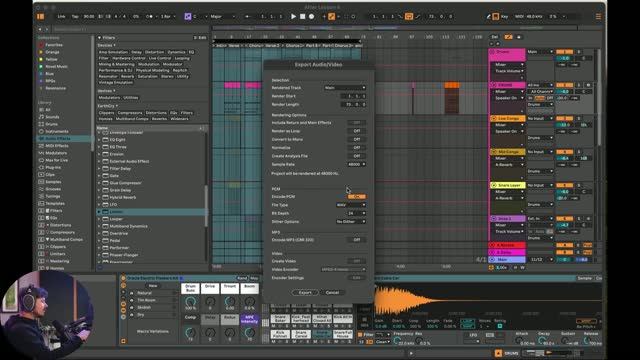Toggle the orange automation arm icon
The width and height of the screenshot is (640, 360).
click(x=331, y=16)
